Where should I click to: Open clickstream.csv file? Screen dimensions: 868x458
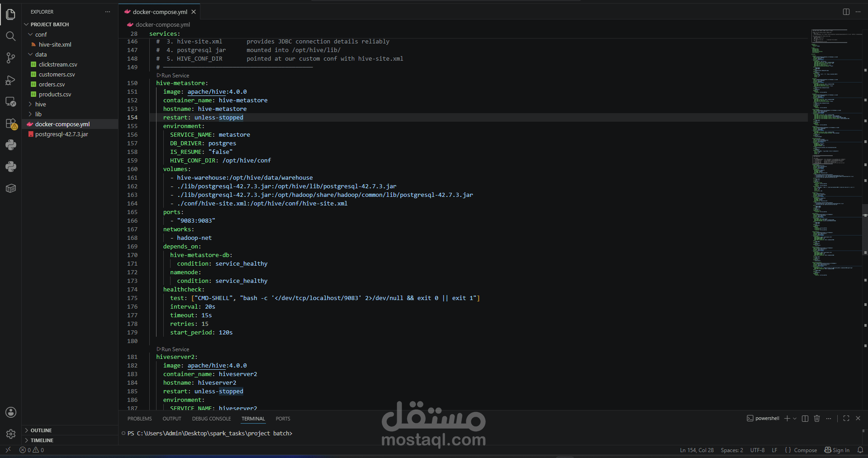[x=70, y=64]
